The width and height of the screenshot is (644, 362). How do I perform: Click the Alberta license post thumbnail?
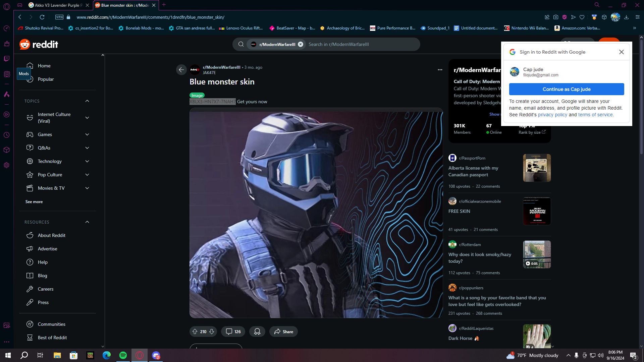pyautogui.click(x=537, y=168)
